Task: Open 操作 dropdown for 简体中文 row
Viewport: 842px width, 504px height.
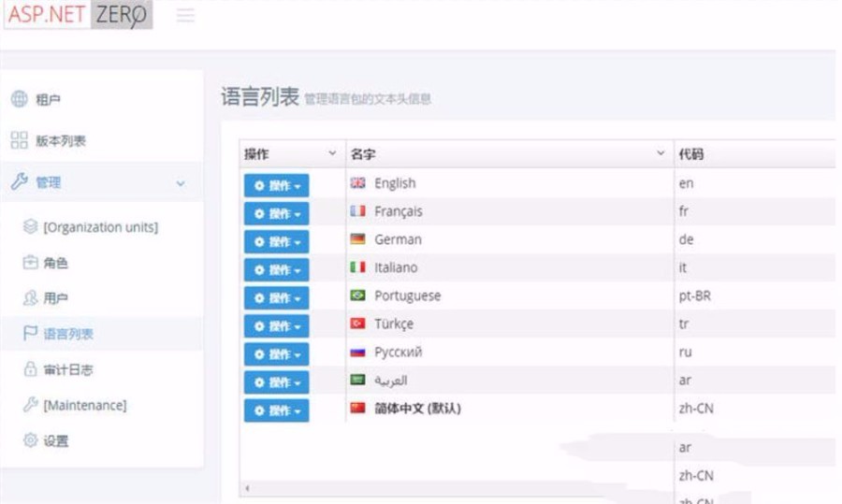Action: 277,410
